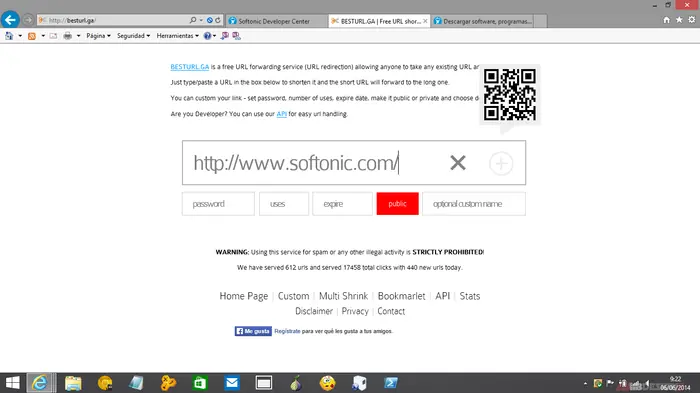The image size is (700, 393).
Task: Open the Multi Shrink footer link
Action: pyautogui.click(x=343, y=296)
